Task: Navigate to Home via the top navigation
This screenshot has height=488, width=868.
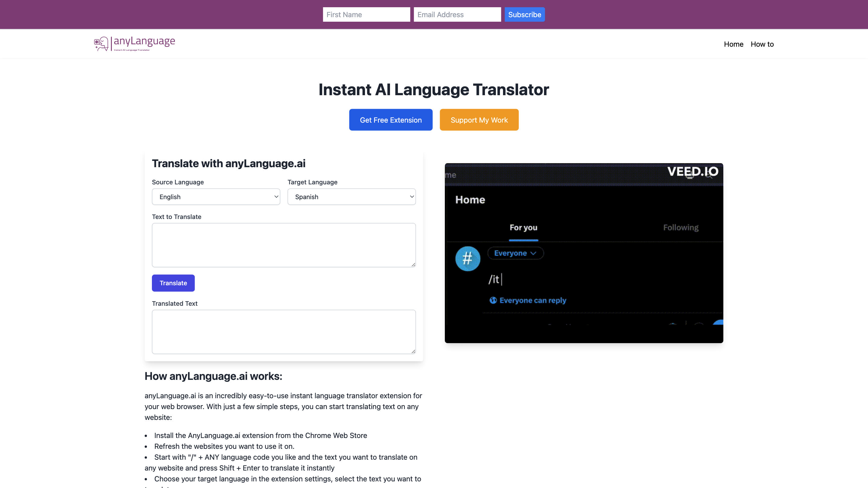Action: pyautogui.click(x=734, y=44)
